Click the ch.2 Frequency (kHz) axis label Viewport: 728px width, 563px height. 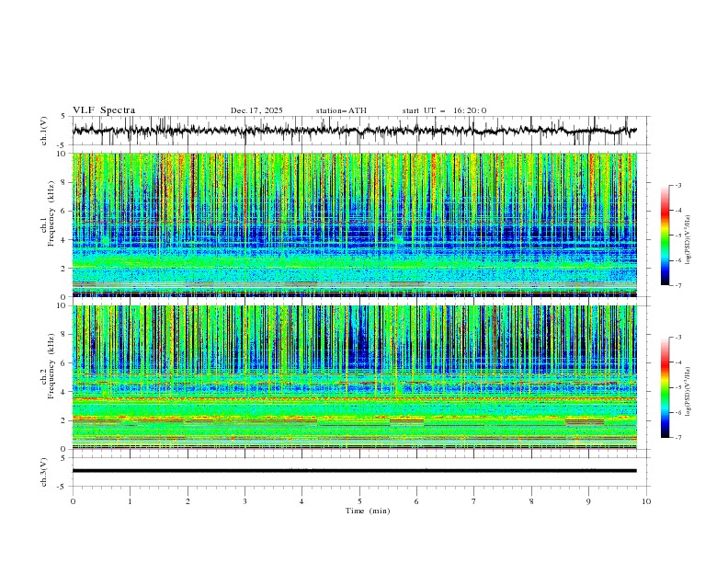[x=48, y=365]
